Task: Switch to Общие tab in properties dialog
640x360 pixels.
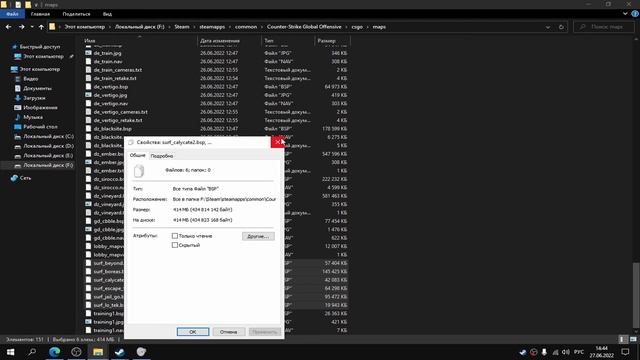Action: pos(138,156)
